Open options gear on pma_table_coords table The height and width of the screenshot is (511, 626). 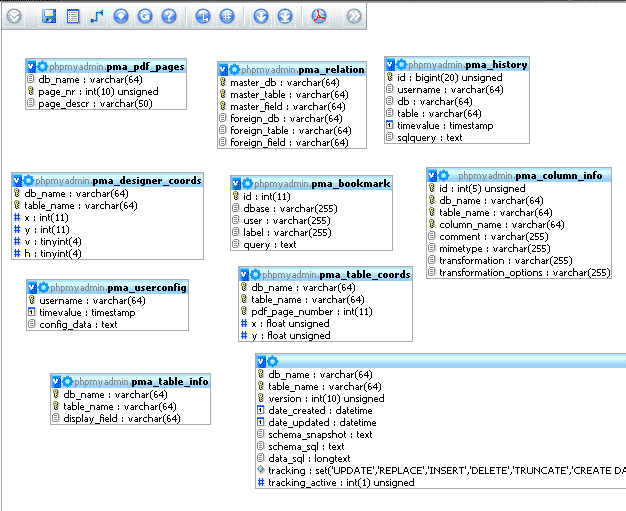(256, 274)
